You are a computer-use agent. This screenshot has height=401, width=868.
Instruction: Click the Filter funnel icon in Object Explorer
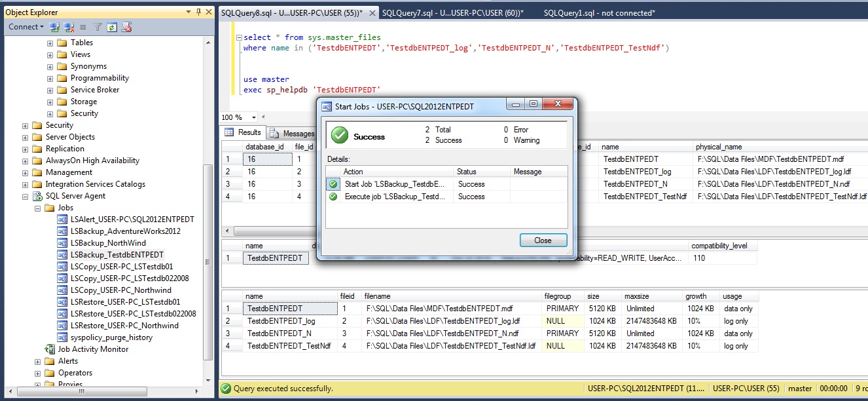[98, 27]
